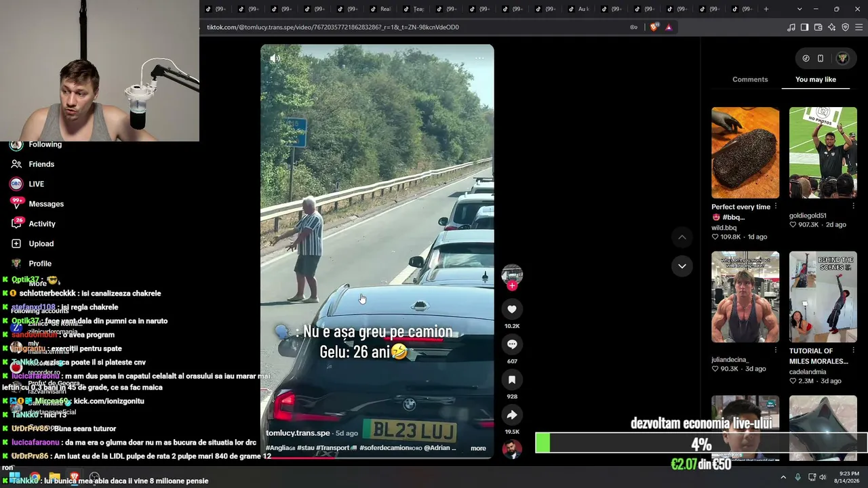Open the music note playlist icon in toolbar
Viewport: 868px width, 488px height.
tap(791, 27)
